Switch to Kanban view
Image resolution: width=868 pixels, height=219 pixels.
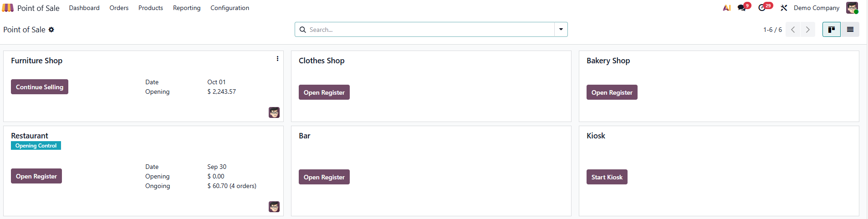[x=831, y=30]
